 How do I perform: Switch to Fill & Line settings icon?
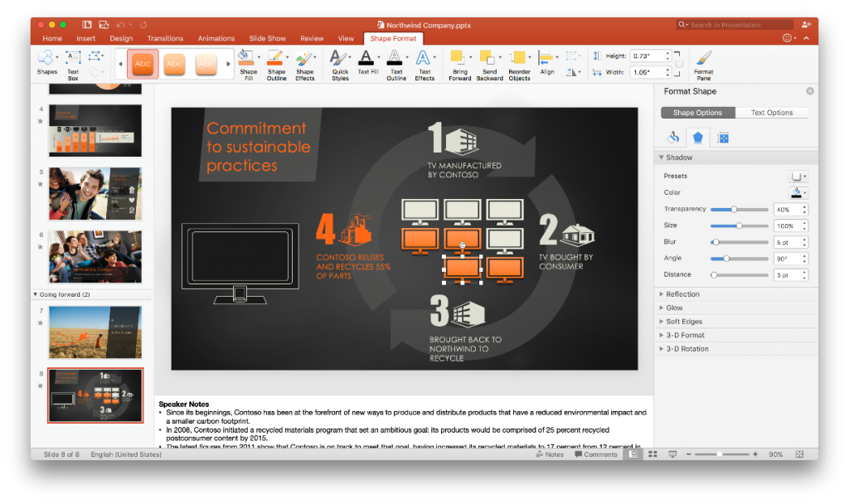click(672, 136)
